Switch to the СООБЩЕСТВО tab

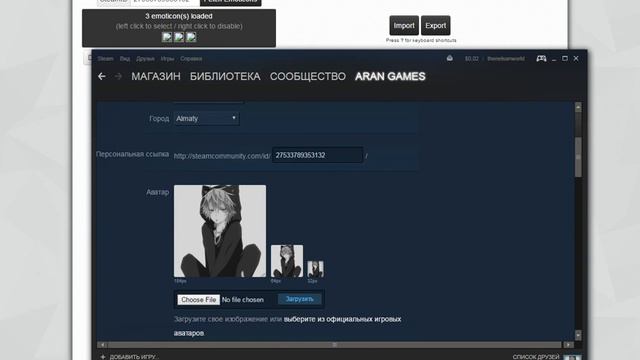[308, 76]
